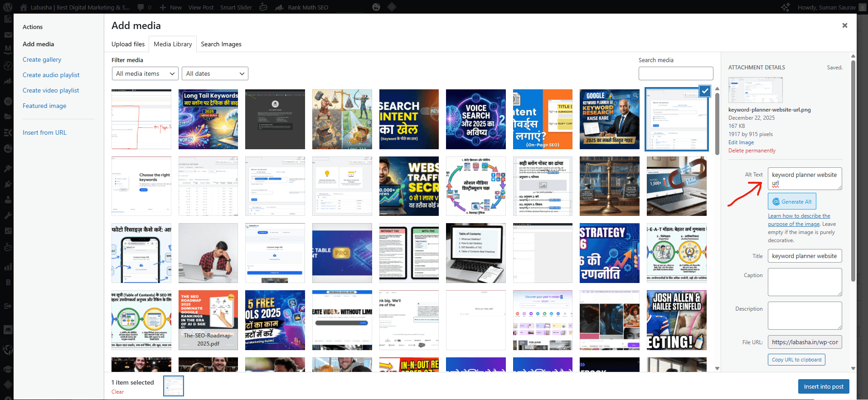Click the diamond icon in the admin bar
Viewport: 868px width, 400px height.
point(392,7)
